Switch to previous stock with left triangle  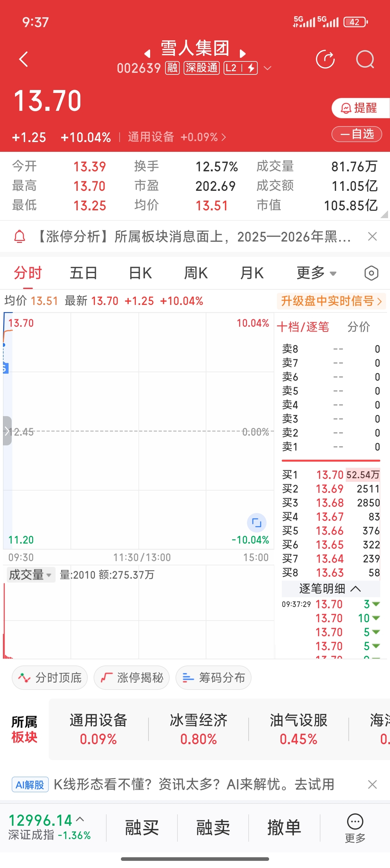pyautogui.click(x=147, y=53)
